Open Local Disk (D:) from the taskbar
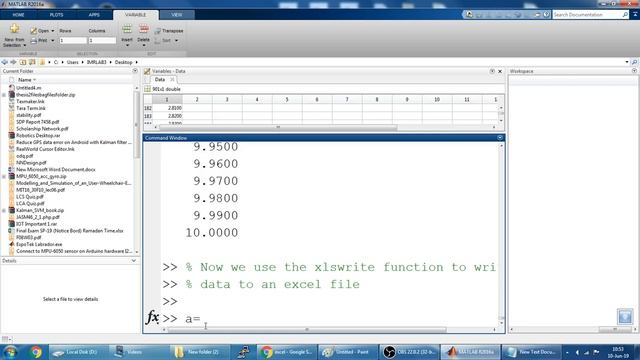This screenshot has width=640, height=360. [78, 352]
